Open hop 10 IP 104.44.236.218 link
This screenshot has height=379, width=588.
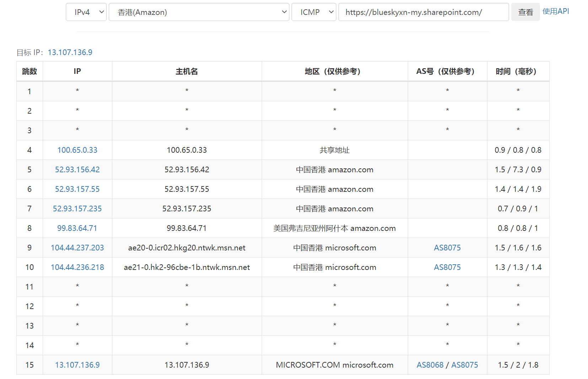click(77, 267)
